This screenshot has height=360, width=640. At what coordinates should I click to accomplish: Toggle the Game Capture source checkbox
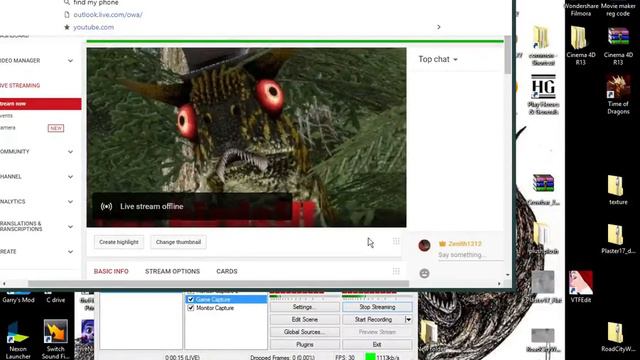191,300
